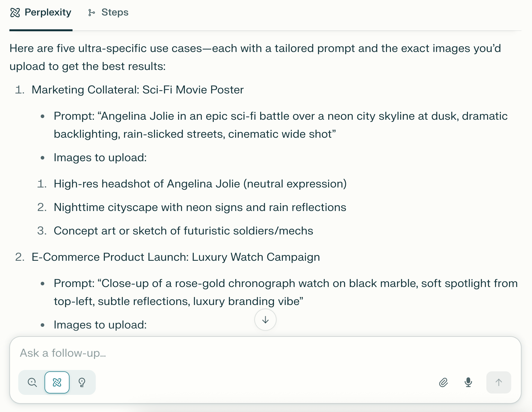
Task: Select the "High-res headshot" list item
Action: (x=200, y=184)
